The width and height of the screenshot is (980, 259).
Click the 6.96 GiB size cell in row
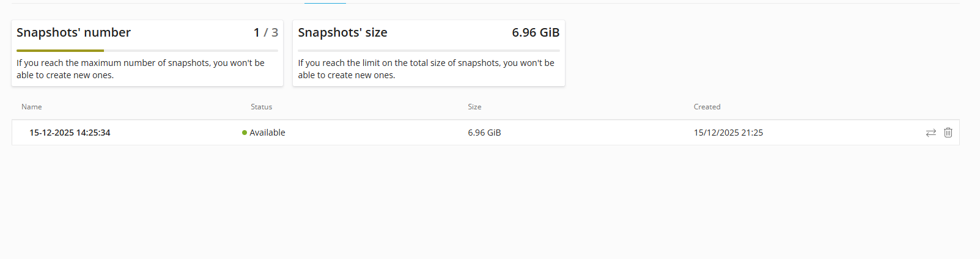click(484, 133)
